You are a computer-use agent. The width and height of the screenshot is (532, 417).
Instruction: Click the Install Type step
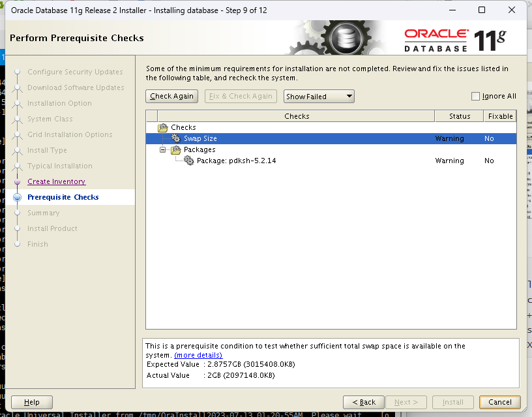coord(47,151)
